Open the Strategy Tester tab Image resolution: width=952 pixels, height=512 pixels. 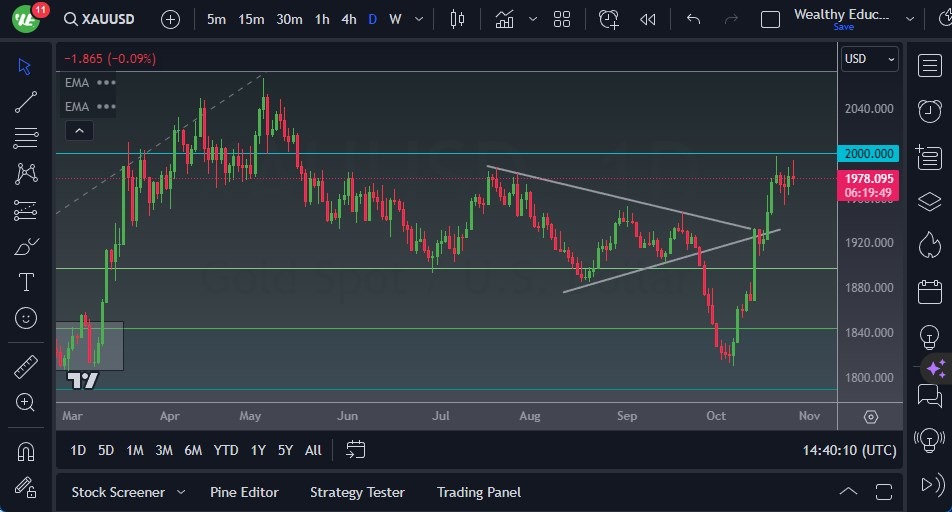[357, 493]
